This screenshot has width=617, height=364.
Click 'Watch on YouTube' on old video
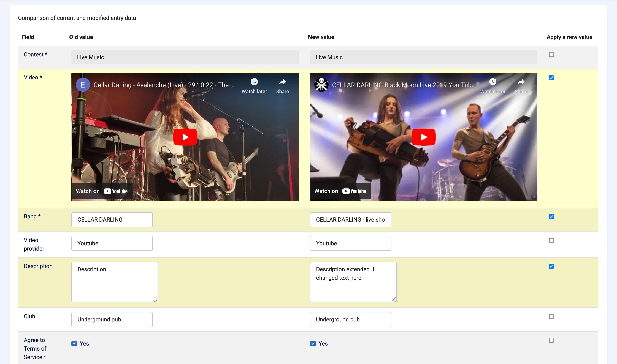[102, 191]
